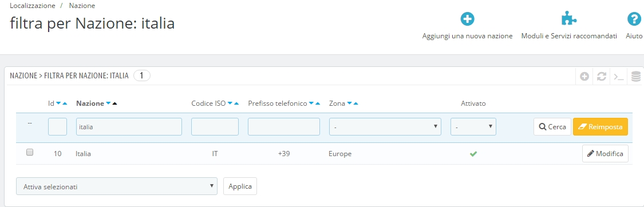Open the Zona filter dropdown
The height and width of the screenshot is (207, 644).
[x=385, y=127]
